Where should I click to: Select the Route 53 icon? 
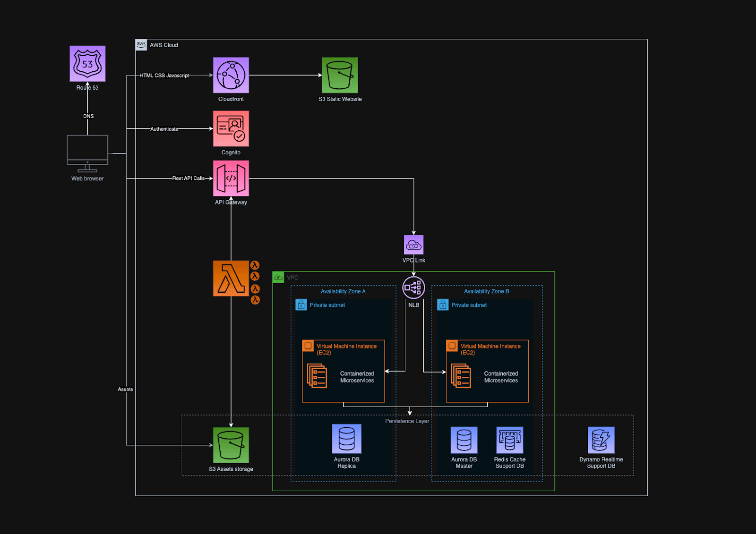(x=87, y=64)
